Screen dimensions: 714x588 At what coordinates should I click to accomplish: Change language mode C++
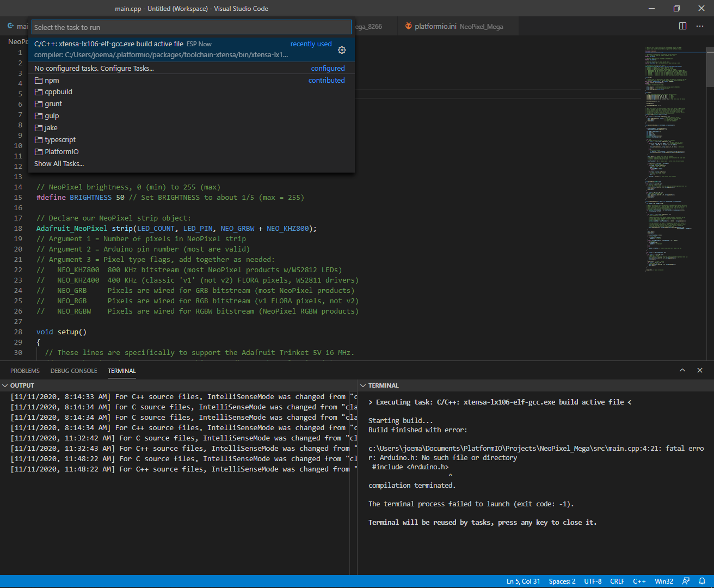point(639,581)
